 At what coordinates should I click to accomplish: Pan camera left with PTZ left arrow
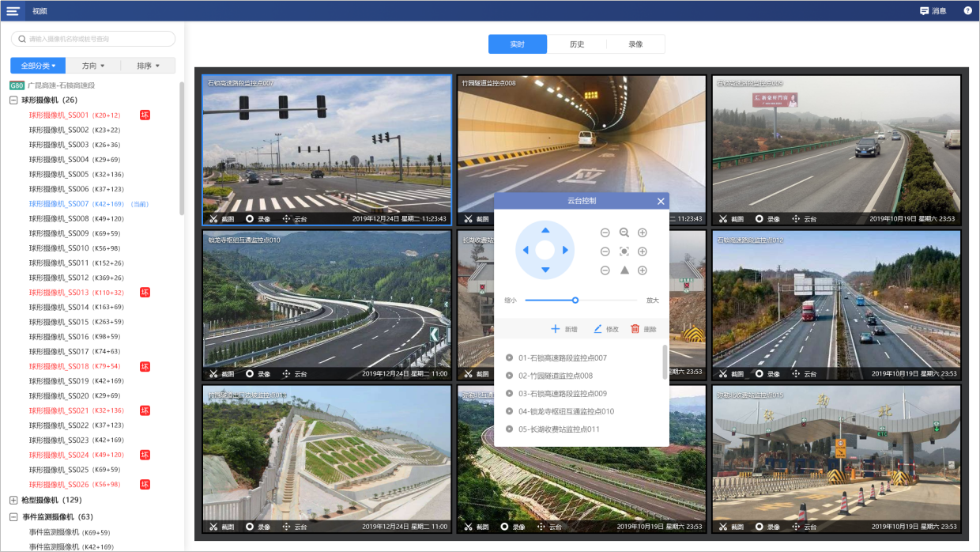click(525, 250)
